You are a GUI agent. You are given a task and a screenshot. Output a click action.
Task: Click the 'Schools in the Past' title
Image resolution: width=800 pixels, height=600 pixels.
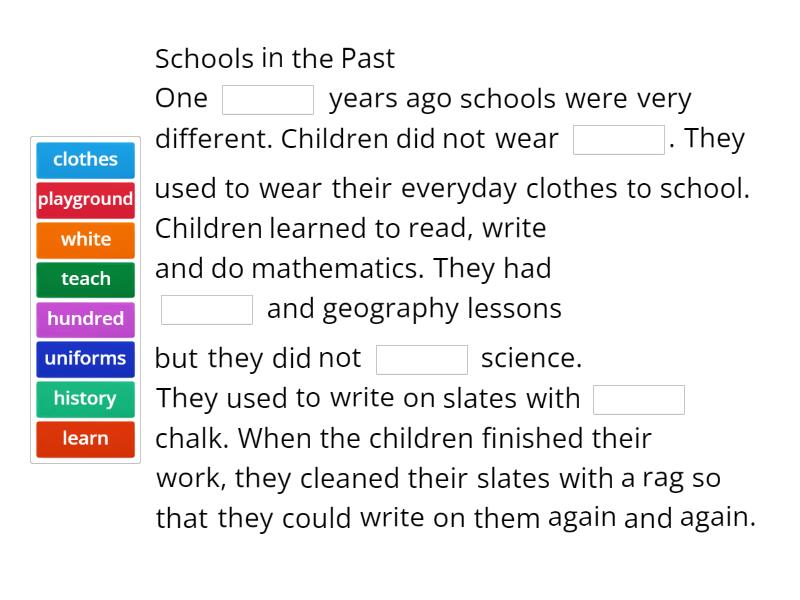275,59
